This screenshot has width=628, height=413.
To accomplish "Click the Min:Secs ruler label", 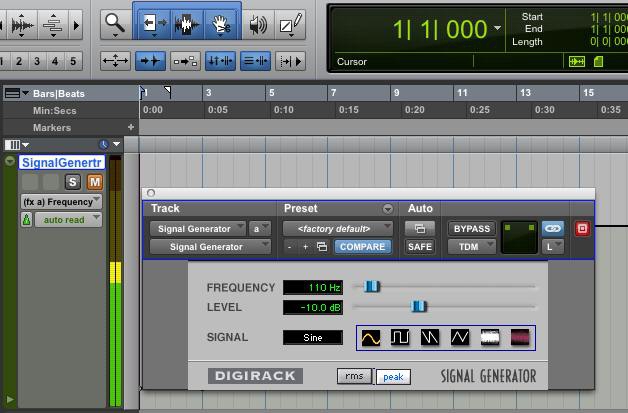I will coord(54,111).
